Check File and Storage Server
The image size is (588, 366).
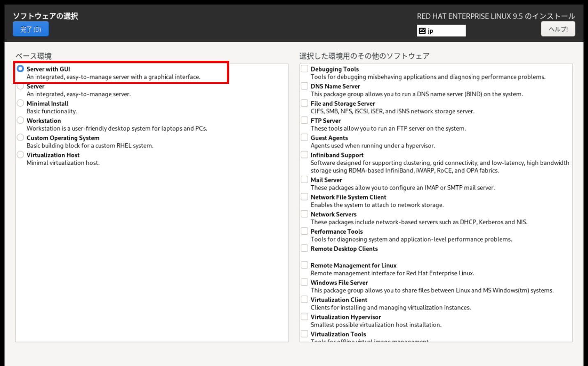(x=304, y=103)
